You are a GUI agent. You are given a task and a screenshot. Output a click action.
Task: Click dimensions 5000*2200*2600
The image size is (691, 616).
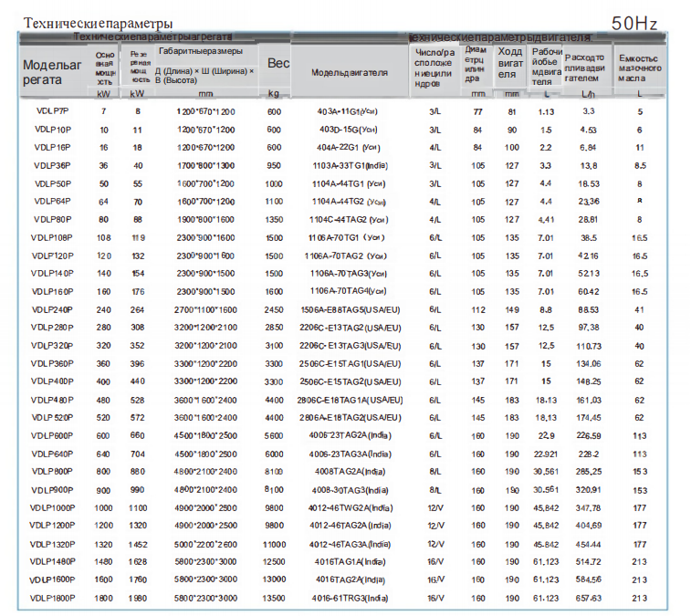pos(205,545)
